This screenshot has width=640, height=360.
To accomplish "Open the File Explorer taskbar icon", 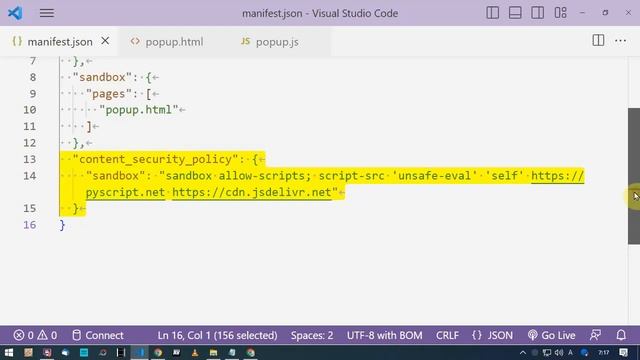I will [213, 353].
